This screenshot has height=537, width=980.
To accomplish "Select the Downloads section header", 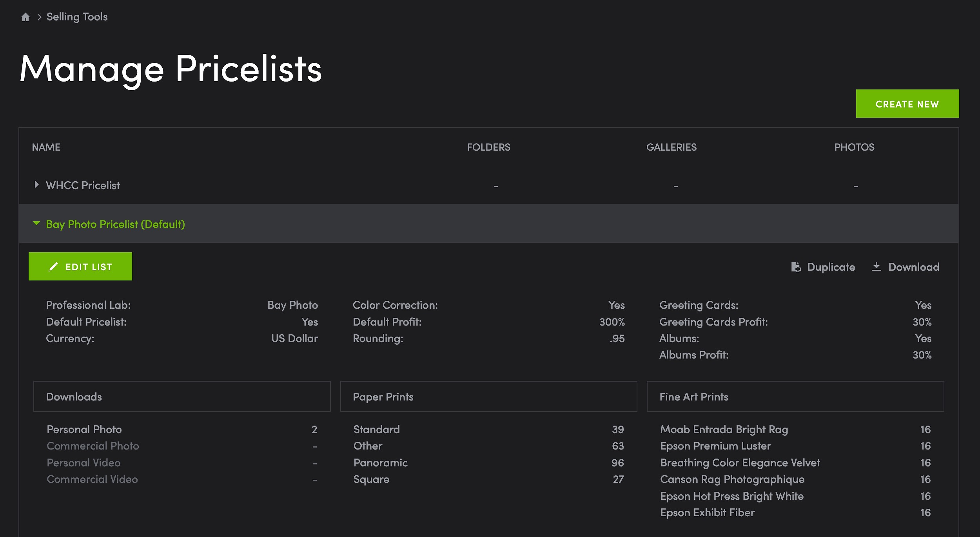I will pyautogui.click(x=182, y=397).
